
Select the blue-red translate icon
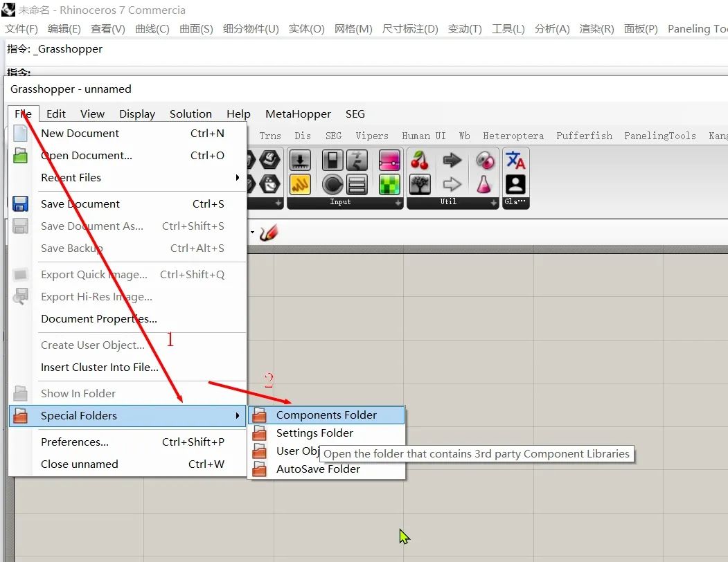click(515, 161)
